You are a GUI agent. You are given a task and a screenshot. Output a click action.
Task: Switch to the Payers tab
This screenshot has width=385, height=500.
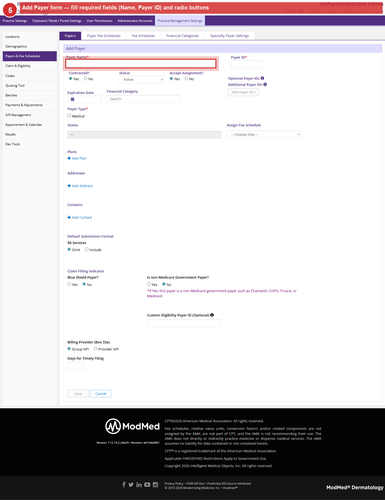point(70,36)
